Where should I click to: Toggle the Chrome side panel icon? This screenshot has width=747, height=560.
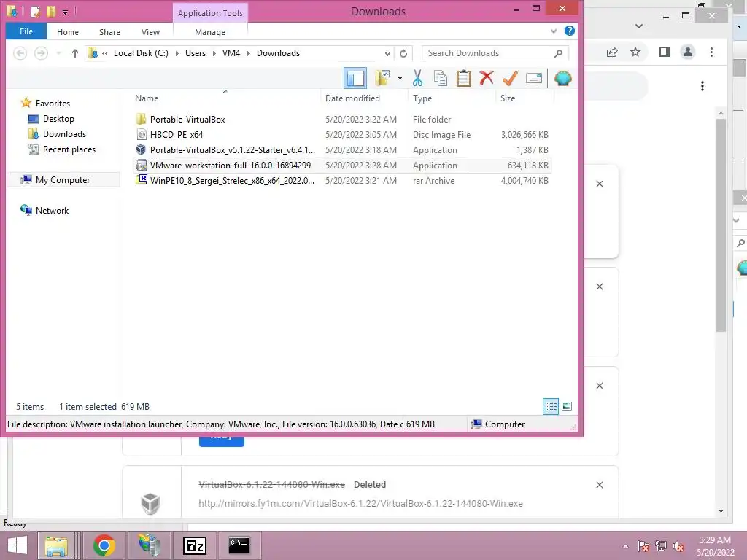pyautogui.click(x=664, y=52)
